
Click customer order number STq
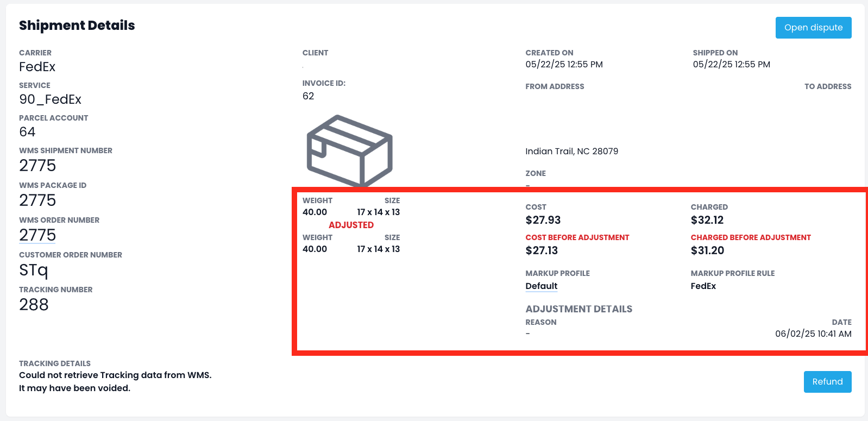pos(33,270)
